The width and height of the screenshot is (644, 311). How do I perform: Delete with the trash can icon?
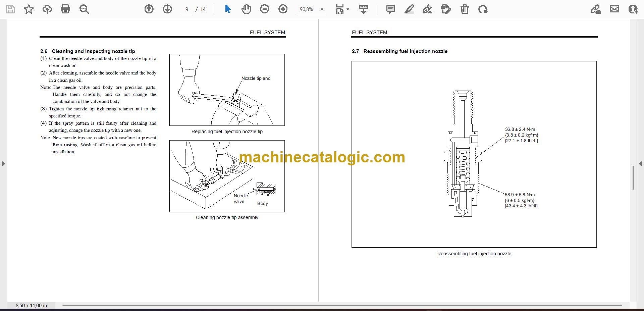[x=465, y=9]
